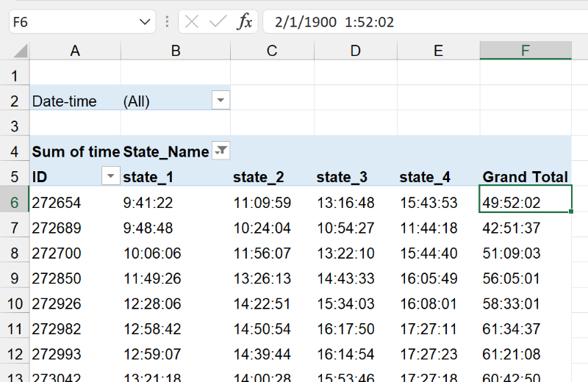This screenshot has width=588, height=382.
Task: Click state_3 value 16:17:50
Action: tap(345, 329)
